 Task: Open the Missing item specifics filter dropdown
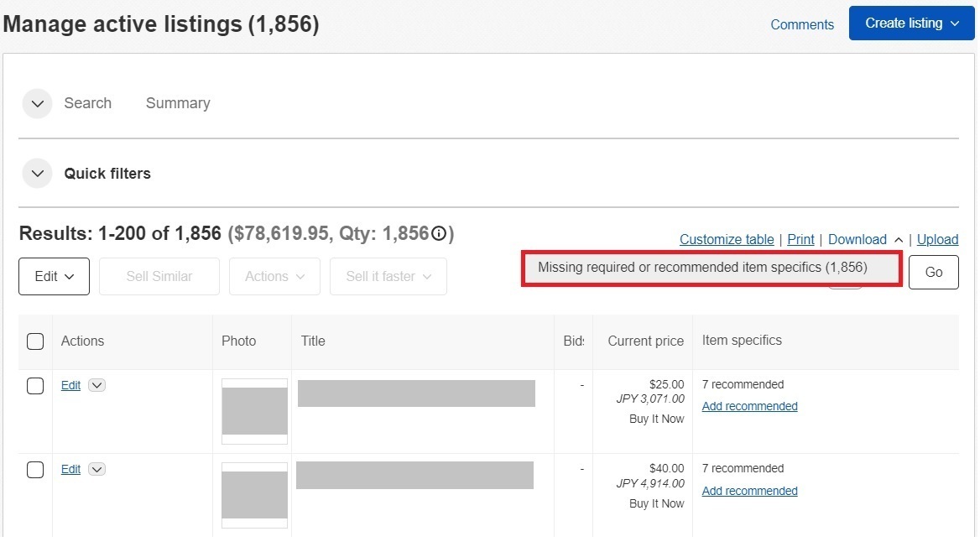click(711, 268)
